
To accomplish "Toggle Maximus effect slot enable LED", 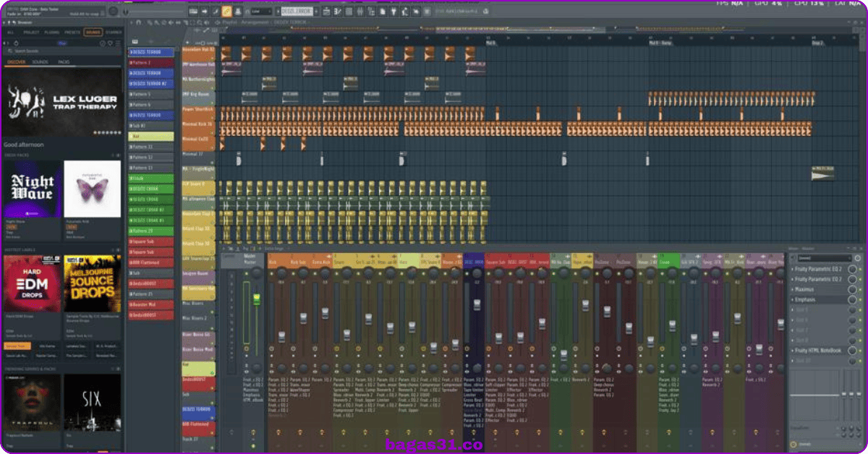I will pos(861,289).
